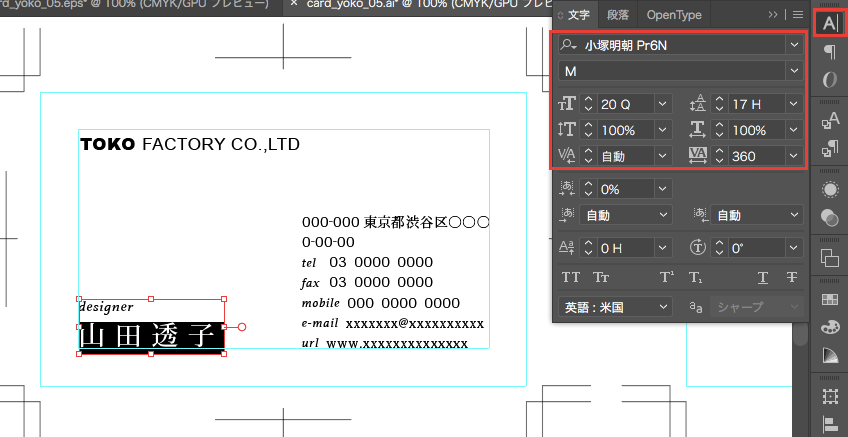
Task: Open the color palette panel icon
Action: pos(830,327)
